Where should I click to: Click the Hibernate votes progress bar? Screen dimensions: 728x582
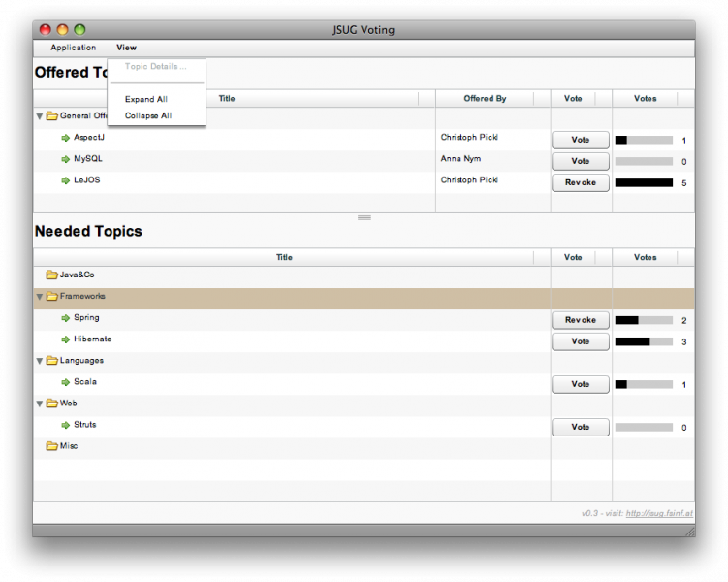coord(644,341)
